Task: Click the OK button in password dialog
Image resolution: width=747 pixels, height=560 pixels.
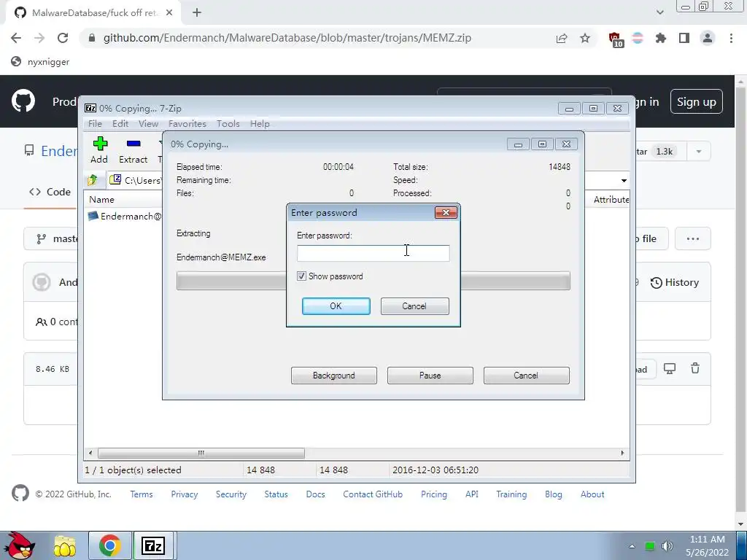Action: click(336, 306)
